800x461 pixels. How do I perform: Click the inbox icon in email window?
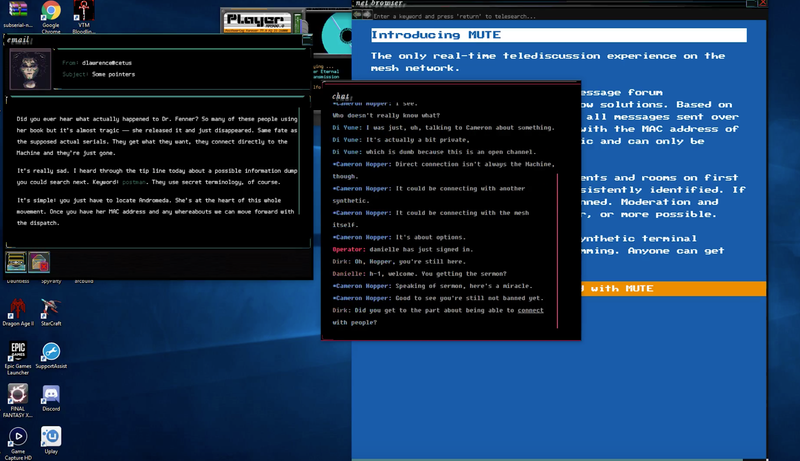(x=16, y=262)
